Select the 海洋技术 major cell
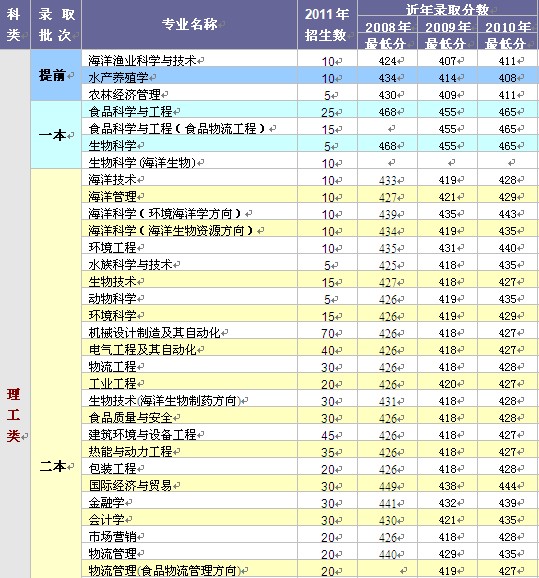The image size is (539, 578). coord(112,180)
